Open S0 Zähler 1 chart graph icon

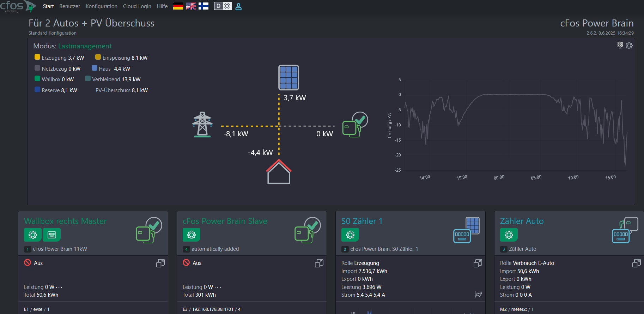point(478,295)
